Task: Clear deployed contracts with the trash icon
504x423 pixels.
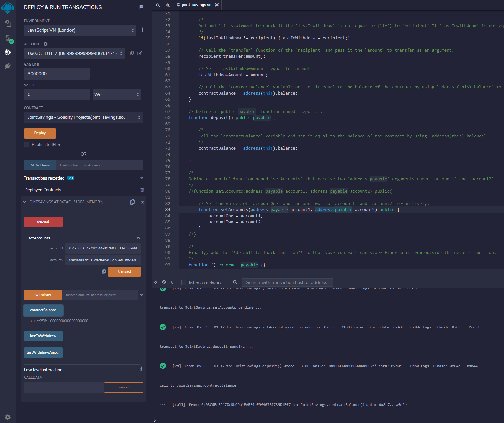Action: coord(142,190)
